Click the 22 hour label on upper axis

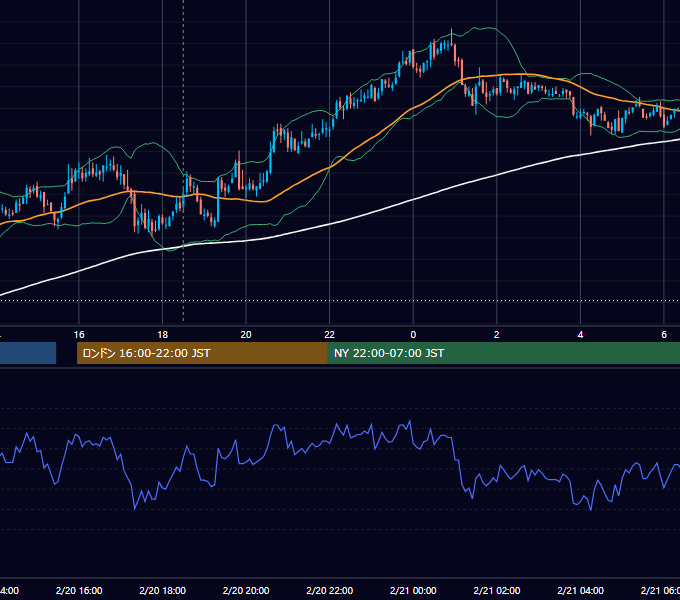(330, 335)
